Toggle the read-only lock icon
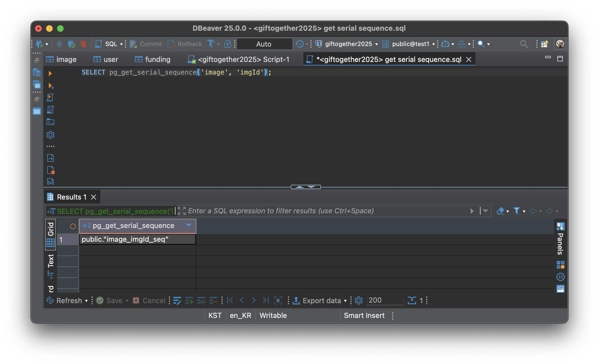This screenshot has width=599, height=364. pos(228,44)
